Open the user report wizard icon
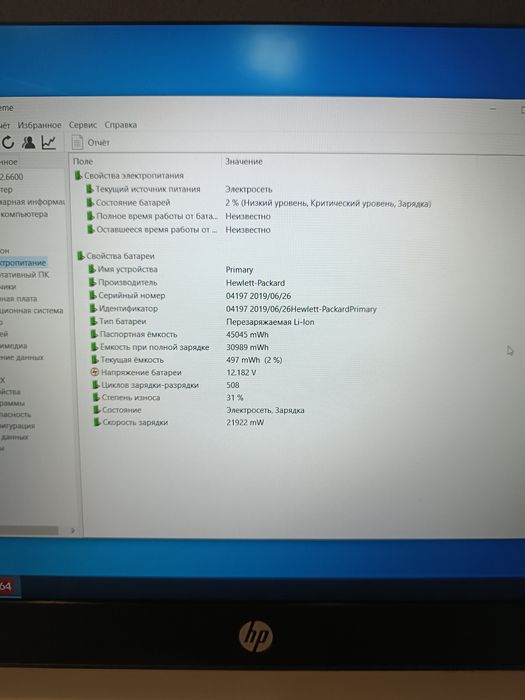 29,142
